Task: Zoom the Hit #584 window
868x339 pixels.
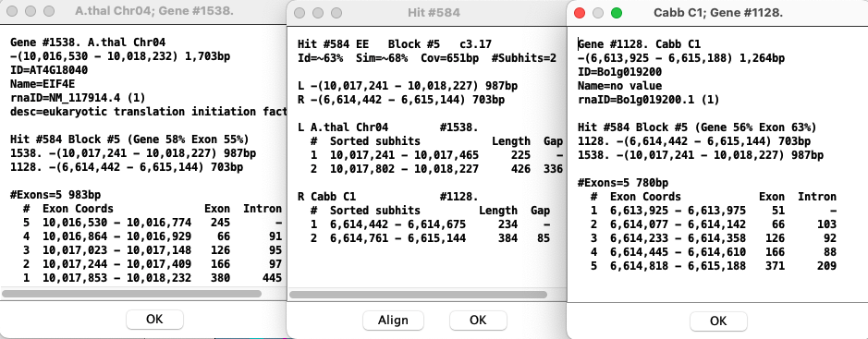Action: click(x=336, y=13)
